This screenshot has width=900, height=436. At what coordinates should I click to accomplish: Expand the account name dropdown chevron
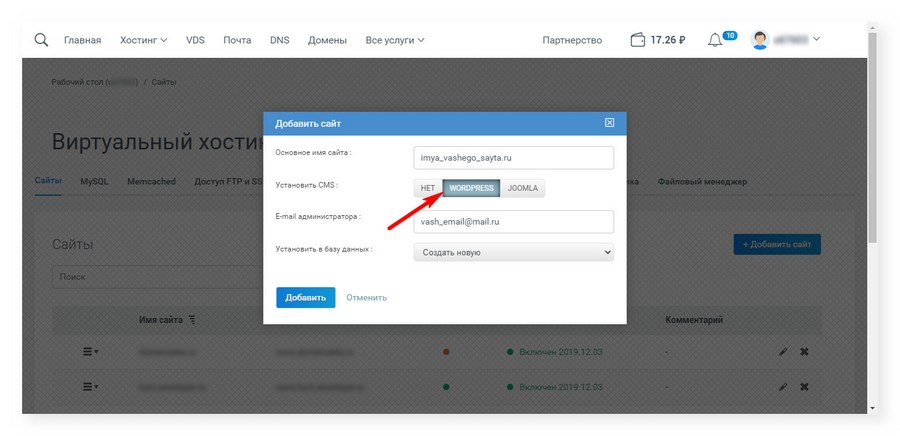pos(816,40)
